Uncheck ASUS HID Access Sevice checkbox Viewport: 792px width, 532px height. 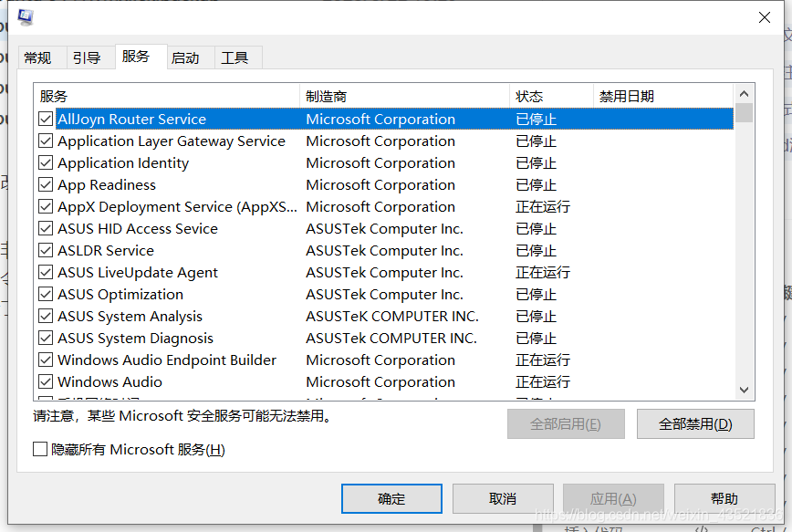click(x=46, y=228)
